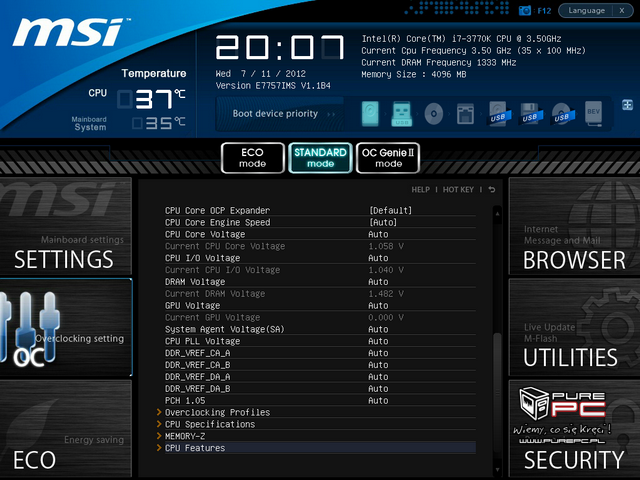Open CPU Core OCP Expander [Default] option

pos(391,211)
